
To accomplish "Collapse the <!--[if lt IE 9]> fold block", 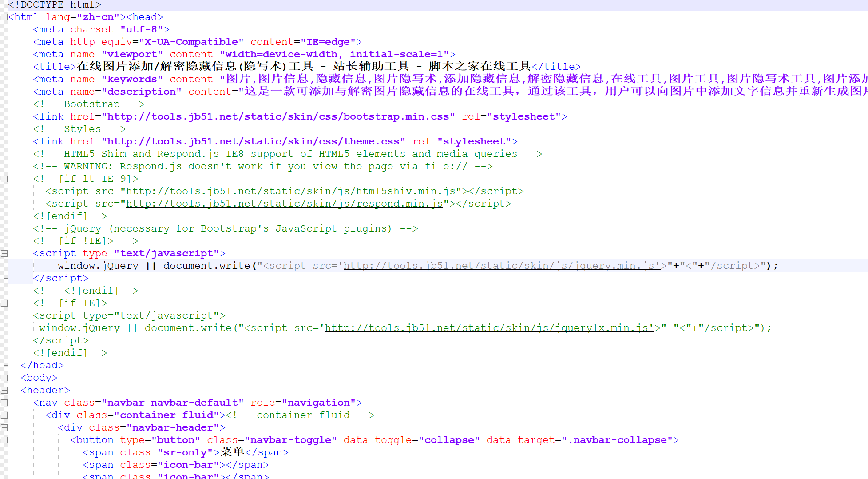I will tap(4, 179).
